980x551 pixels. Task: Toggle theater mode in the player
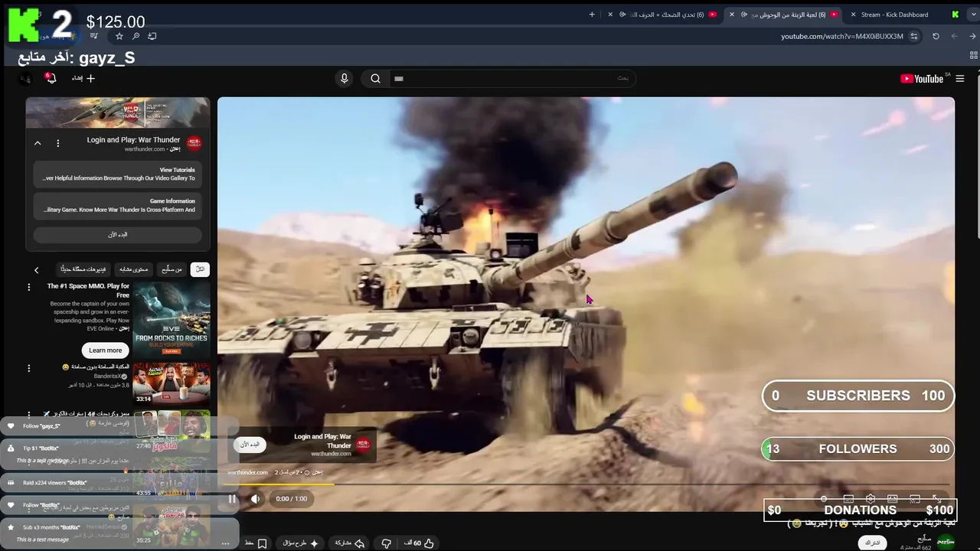pyautogui.click(x=892, y=499)
